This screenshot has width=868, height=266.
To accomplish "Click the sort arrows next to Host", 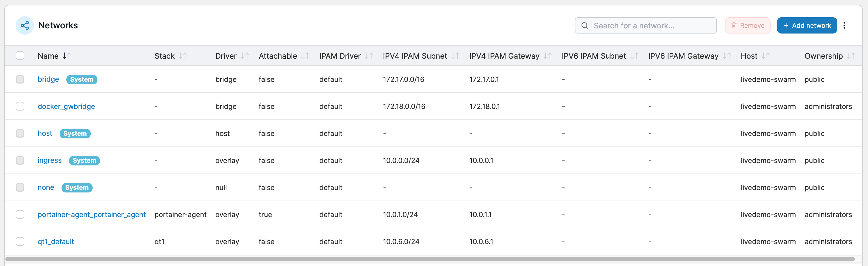I will (x=765, y=56).
